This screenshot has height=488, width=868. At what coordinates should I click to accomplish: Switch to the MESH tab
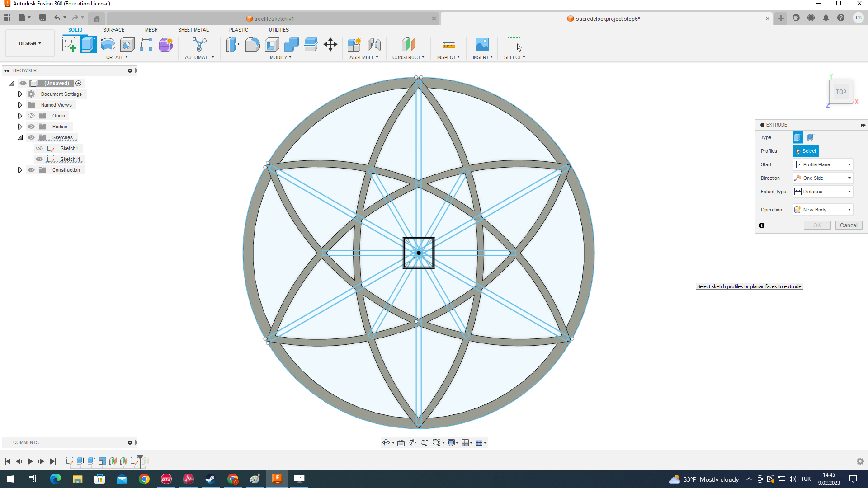pyautogui.click(x=151, y=30)
